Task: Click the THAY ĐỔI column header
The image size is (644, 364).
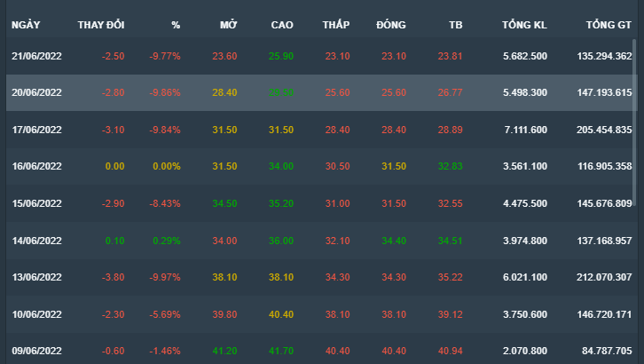Action: coord(101,25)
